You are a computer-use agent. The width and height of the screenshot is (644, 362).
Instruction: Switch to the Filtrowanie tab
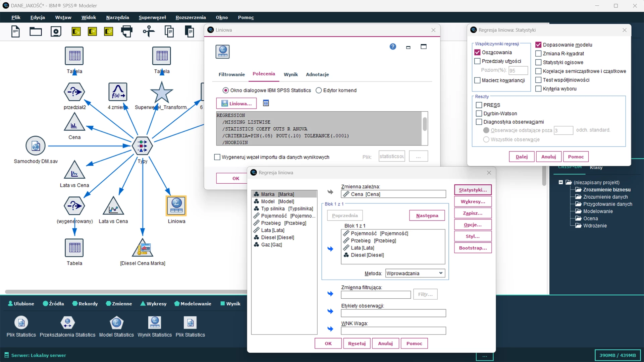click(x=231, y=74)
